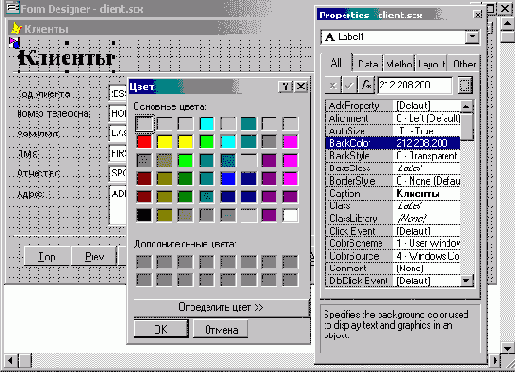515x372 pixels.
Task: Select the AutoSize property row
Action: [393, 131]
